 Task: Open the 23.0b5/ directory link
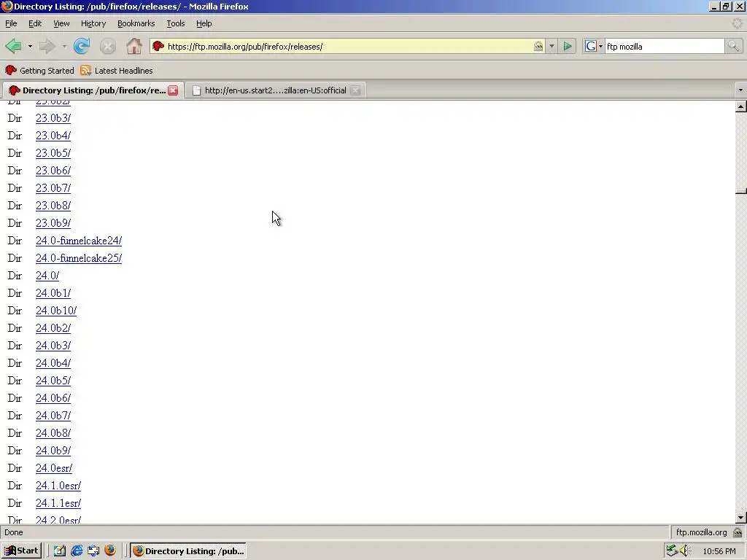53,153
